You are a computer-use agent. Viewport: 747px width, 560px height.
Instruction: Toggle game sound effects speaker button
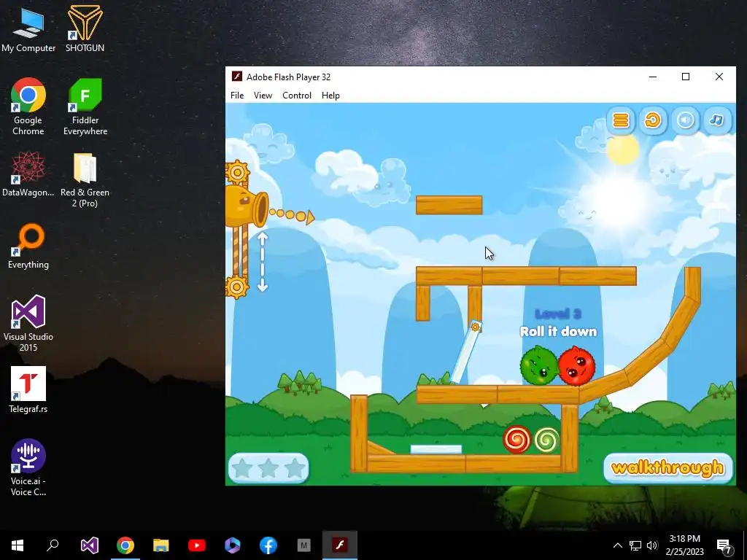(685, 120)
